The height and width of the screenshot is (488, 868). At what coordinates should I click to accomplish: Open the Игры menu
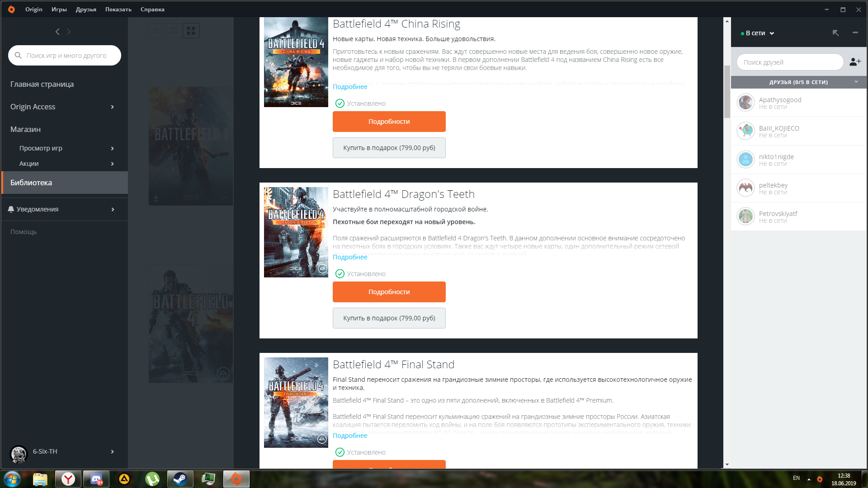point(59,9)
